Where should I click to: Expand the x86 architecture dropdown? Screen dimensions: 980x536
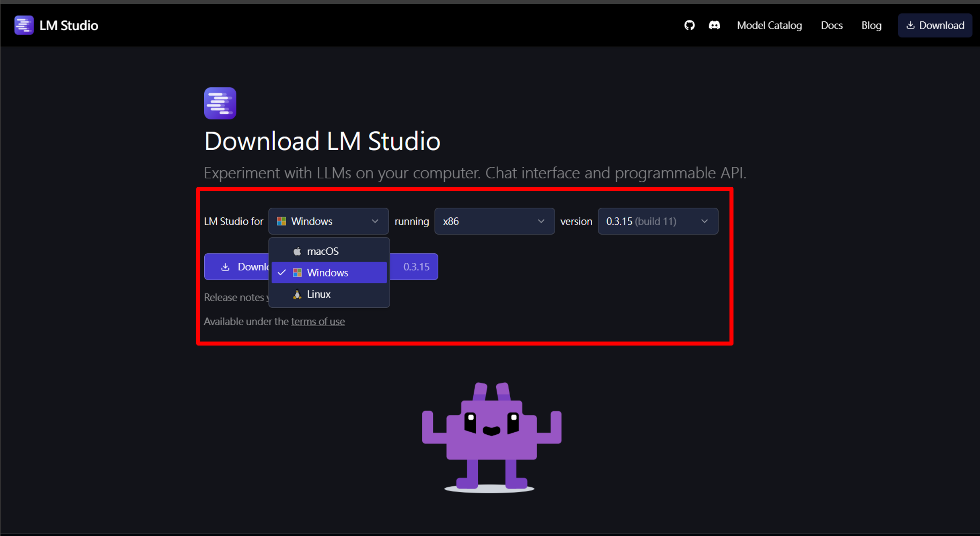point(494,221)
